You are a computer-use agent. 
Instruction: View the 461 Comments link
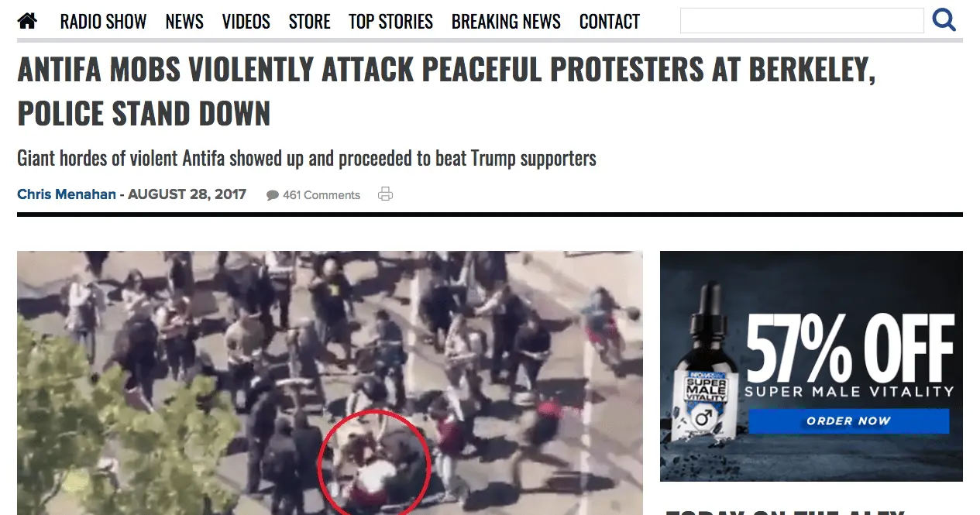pyautogui.click(x=322, y=195)
